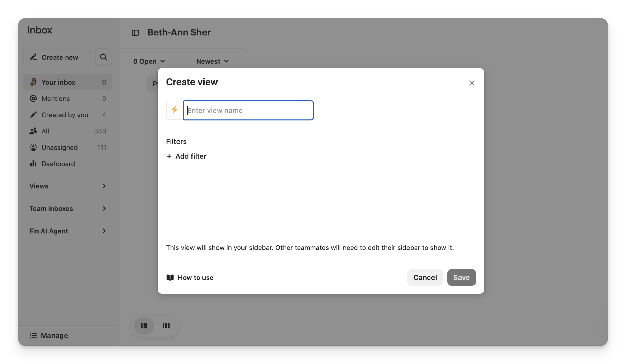Expand the Fin AI Agent section
Screen dimensions: 626x364
coord(68,231)
